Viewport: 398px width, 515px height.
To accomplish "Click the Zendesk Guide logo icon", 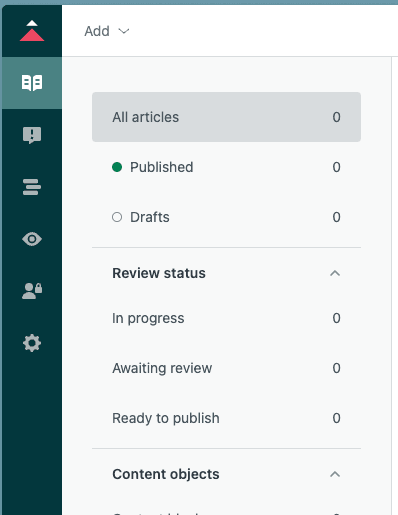I will [x=32, y=31].
